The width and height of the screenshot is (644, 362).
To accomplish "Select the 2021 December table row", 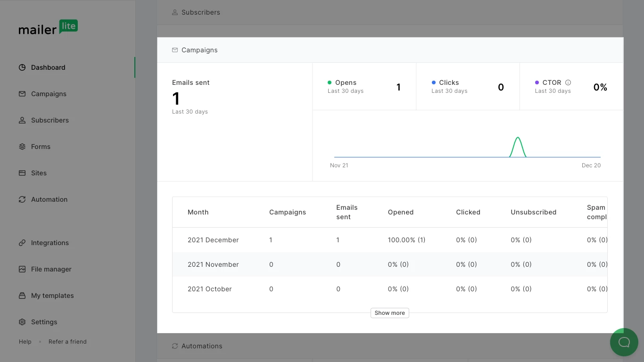I will (x=213, y=240).
